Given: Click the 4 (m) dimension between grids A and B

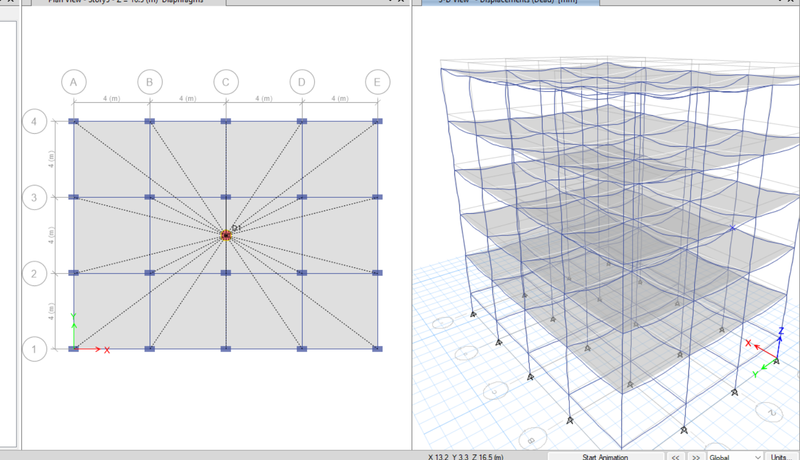Looking at the screenshot, I should coord(112,98).
